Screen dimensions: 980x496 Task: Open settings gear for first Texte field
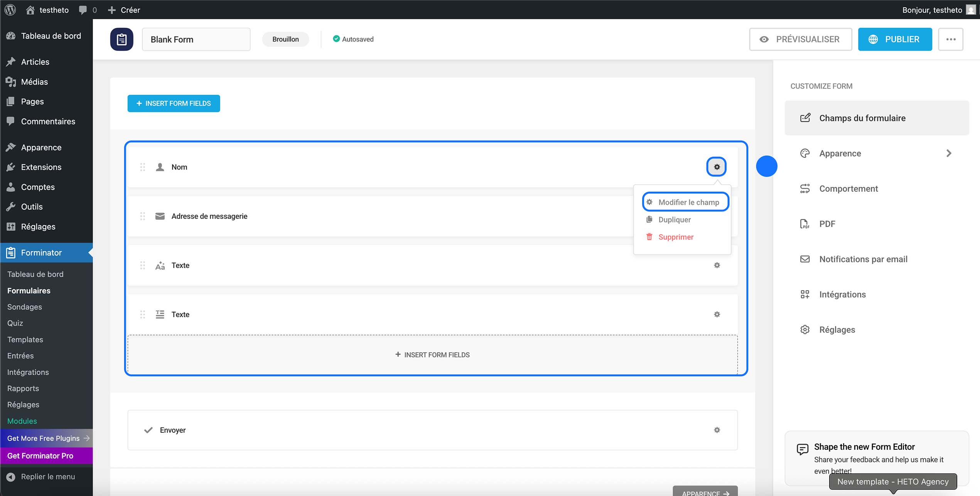(717, 265)
